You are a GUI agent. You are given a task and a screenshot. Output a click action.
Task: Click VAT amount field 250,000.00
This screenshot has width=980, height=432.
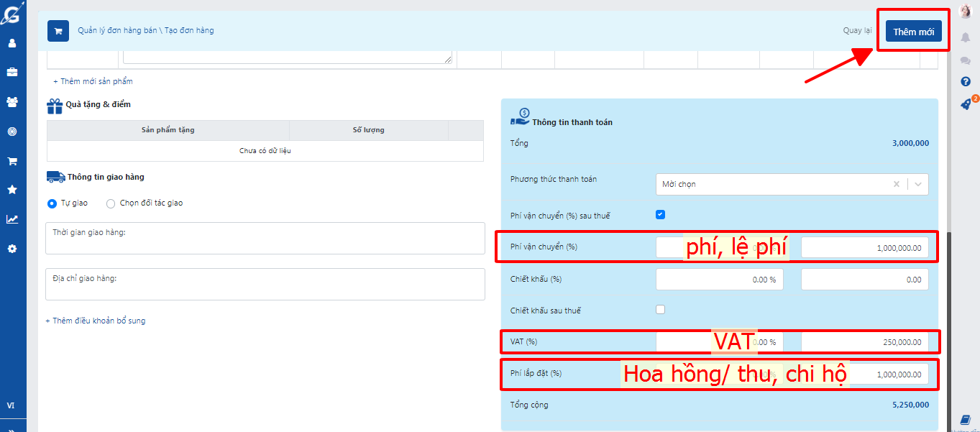coord(865,342)
